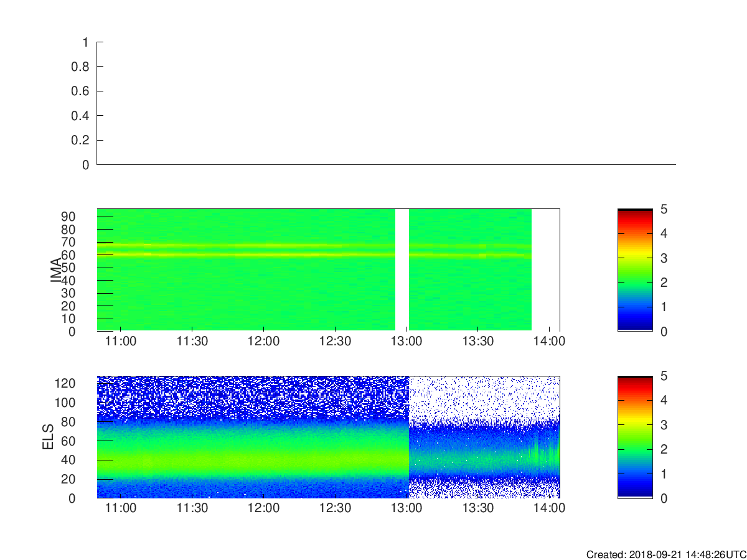Click the 11:30 time label under IMA plot
The image size is (747, 560).
(x=192, y=342)
